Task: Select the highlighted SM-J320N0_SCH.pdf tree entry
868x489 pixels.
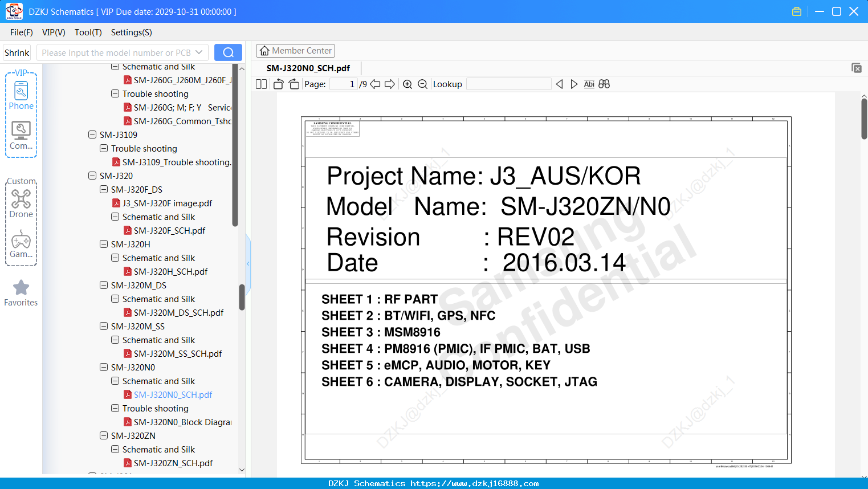Action: (x=173, y=395)
